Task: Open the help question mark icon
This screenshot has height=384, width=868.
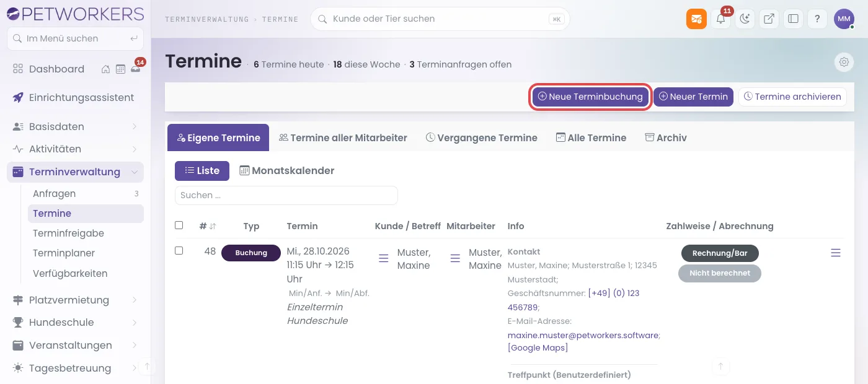Action: click(x=817, y=19)
